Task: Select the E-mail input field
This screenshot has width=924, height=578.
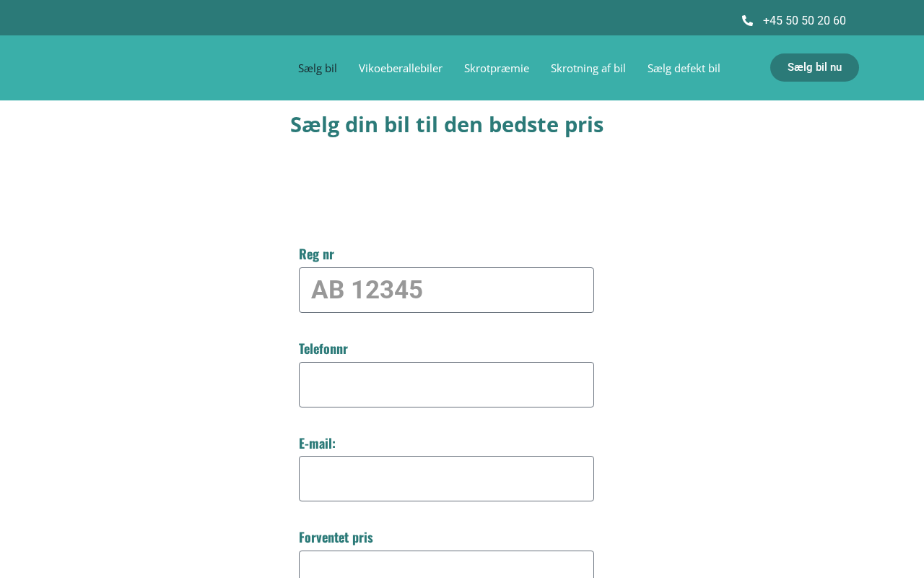Action: (446, 479)
